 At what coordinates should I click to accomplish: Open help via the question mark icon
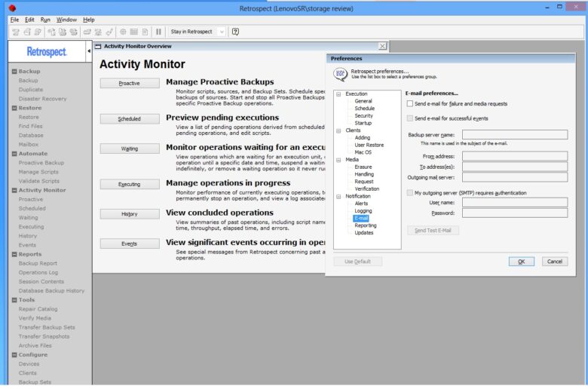click(235, 32)
